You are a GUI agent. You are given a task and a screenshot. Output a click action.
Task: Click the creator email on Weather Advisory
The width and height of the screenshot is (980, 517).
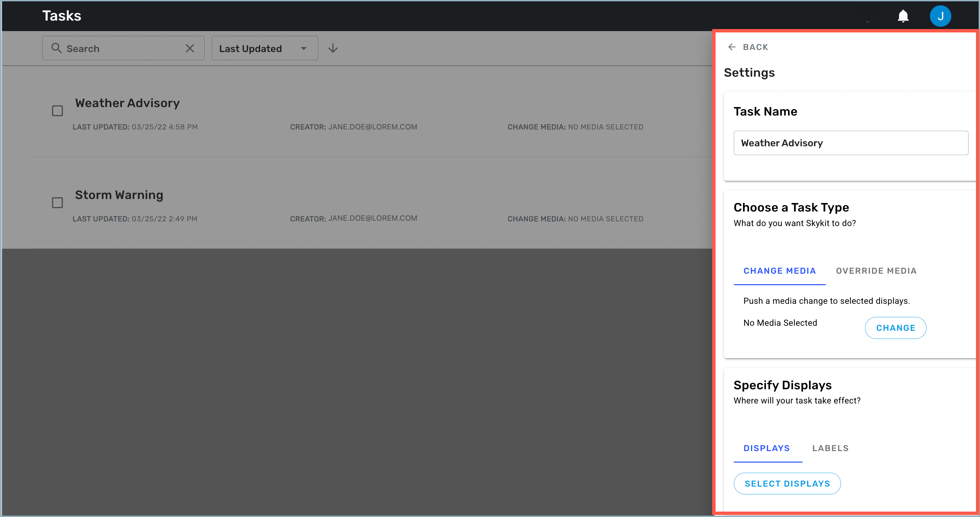372,127
